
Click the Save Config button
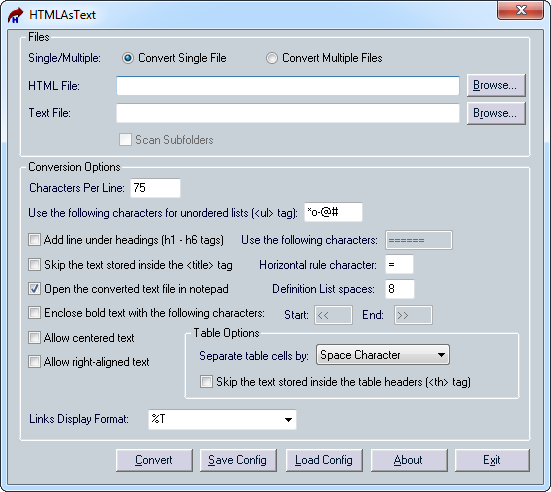coord(238,460)
